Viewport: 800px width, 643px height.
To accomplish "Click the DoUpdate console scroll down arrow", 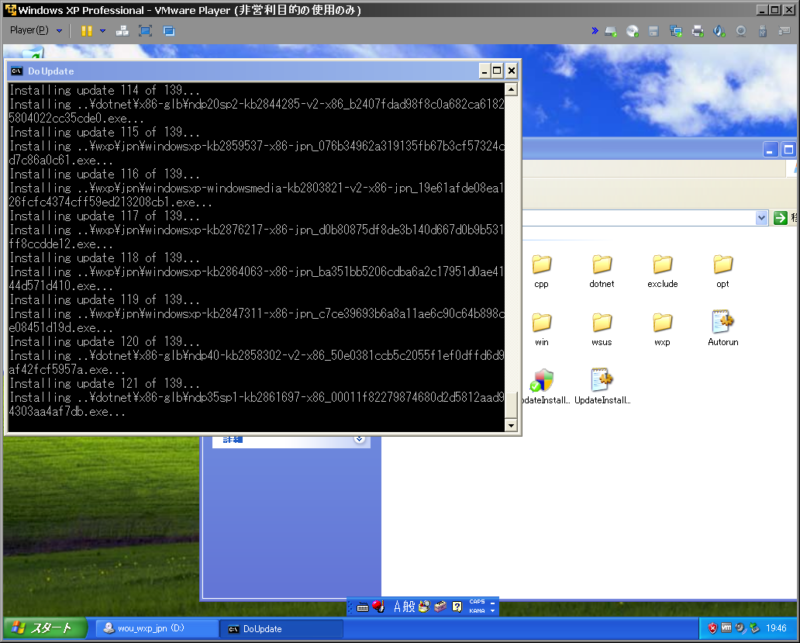I will (511, 425).
